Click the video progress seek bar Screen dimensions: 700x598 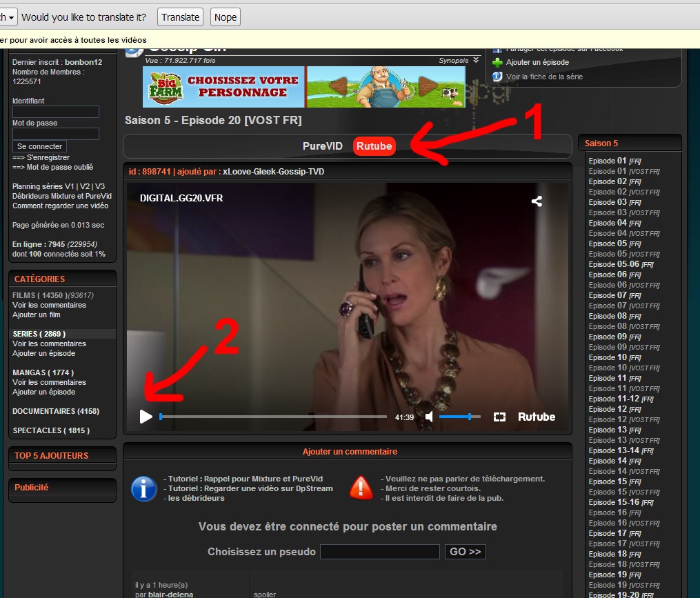(272, 417)
